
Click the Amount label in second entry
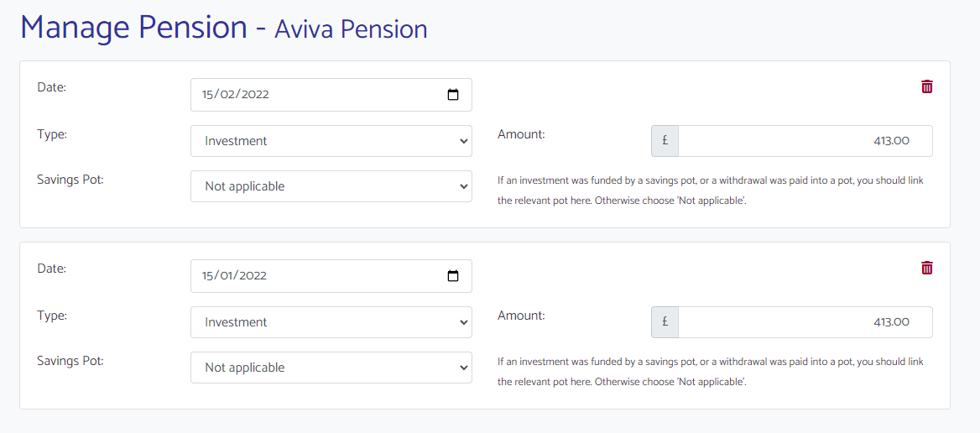[521, 316]
